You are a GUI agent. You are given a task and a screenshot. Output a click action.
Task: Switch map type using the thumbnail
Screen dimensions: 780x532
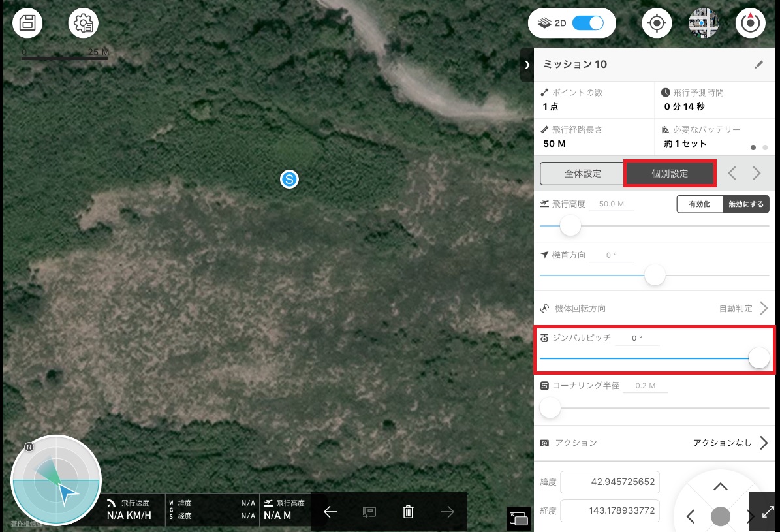click(704, 23)
